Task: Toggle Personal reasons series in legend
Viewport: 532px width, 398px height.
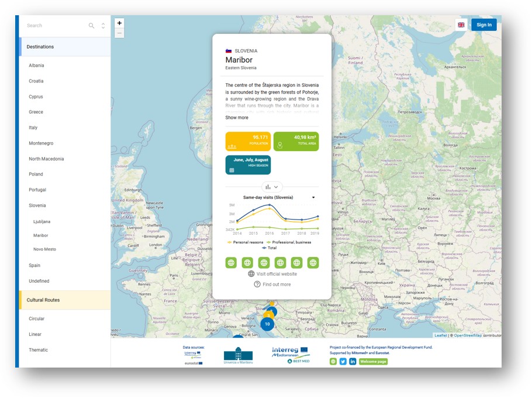Action: click(246, 242)
